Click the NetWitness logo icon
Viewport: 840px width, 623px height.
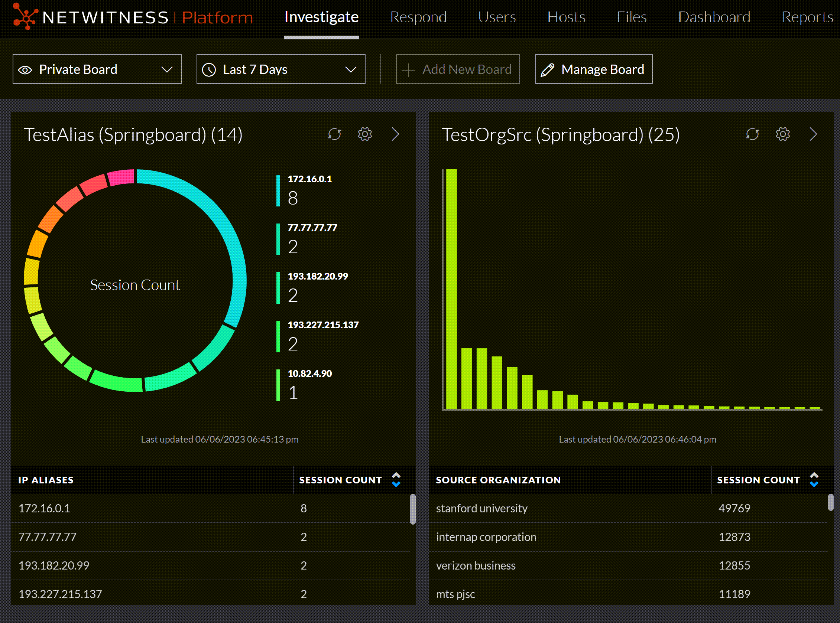click(25, 16)
